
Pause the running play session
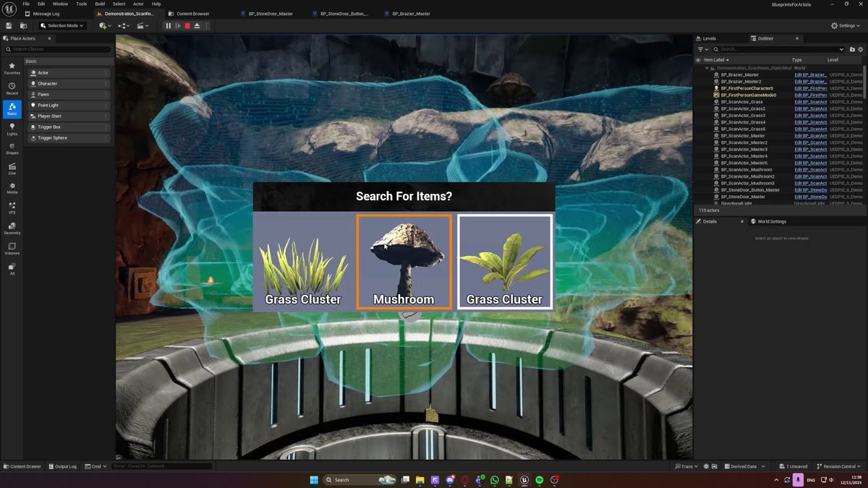[x=169, y=26]
